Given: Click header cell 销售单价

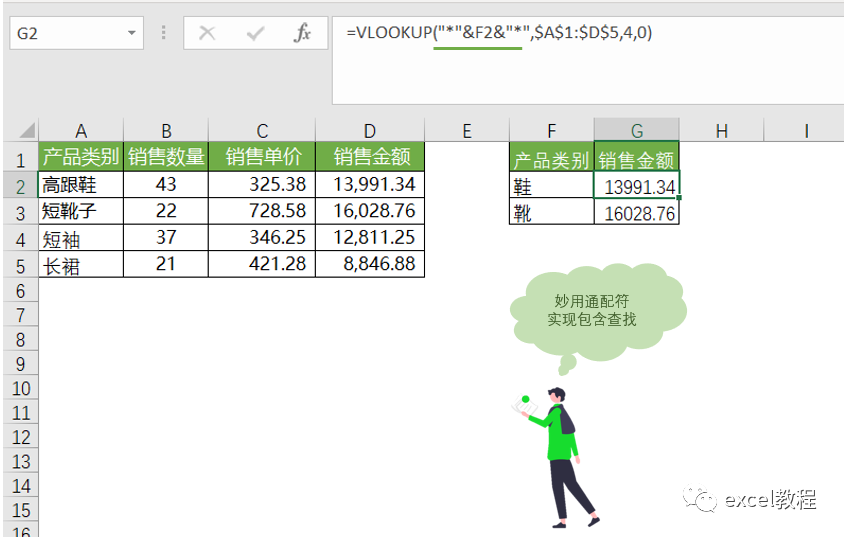Looking at the screenshot, I should pos(262,157).
